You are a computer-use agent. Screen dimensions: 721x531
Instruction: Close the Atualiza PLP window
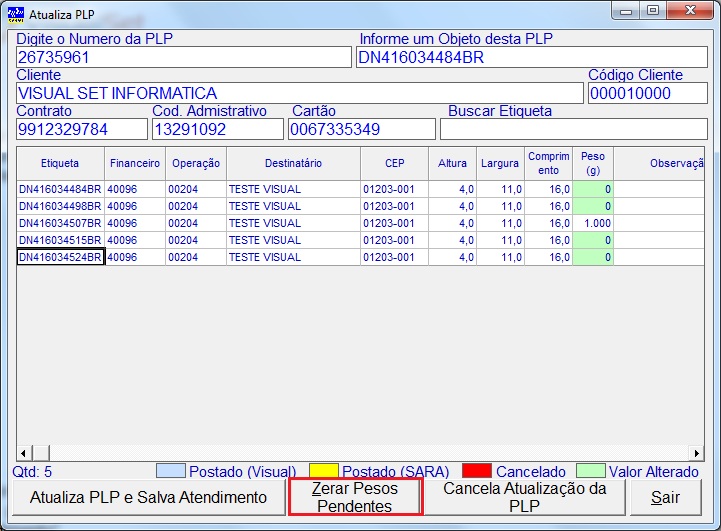(690, 11)
